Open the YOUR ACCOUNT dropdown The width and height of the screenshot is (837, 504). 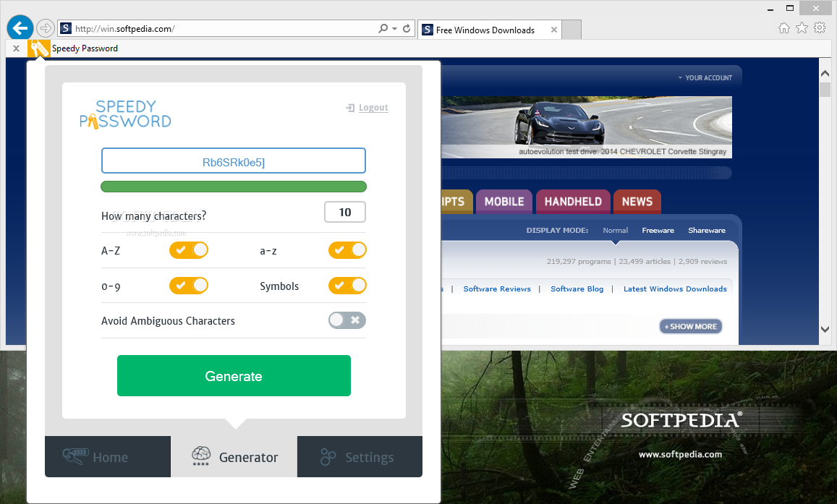click(x=705, y=78)
